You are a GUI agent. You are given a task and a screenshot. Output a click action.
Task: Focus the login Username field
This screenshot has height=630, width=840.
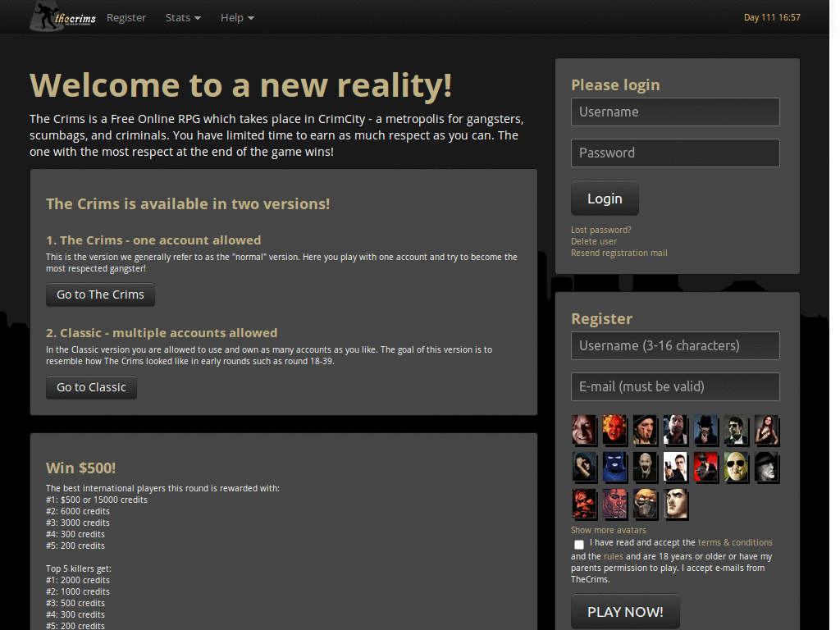(675, 112)
